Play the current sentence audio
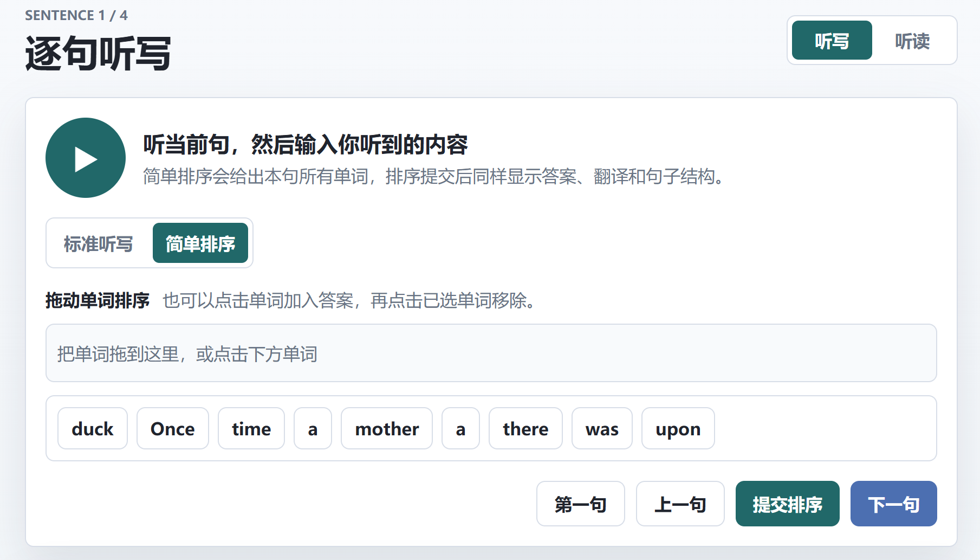Viewport: 980px width, 560px height. 86,158
